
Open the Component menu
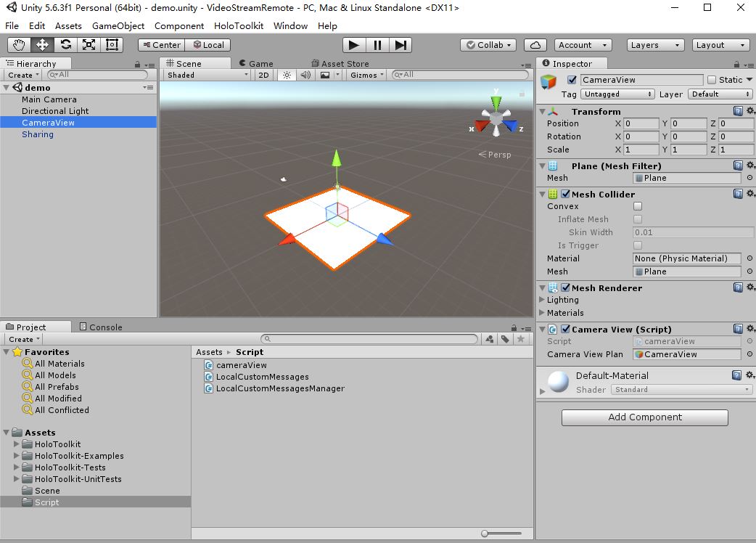(x=179, y=26)
